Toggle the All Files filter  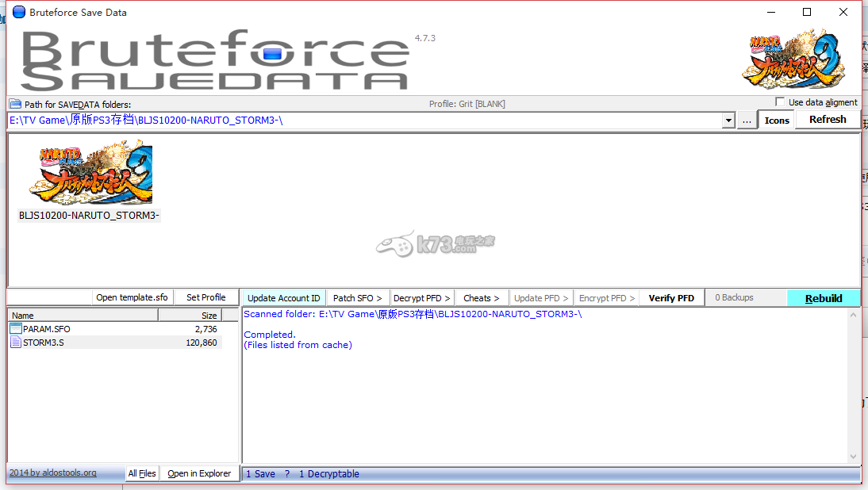(x=142, y=473)
